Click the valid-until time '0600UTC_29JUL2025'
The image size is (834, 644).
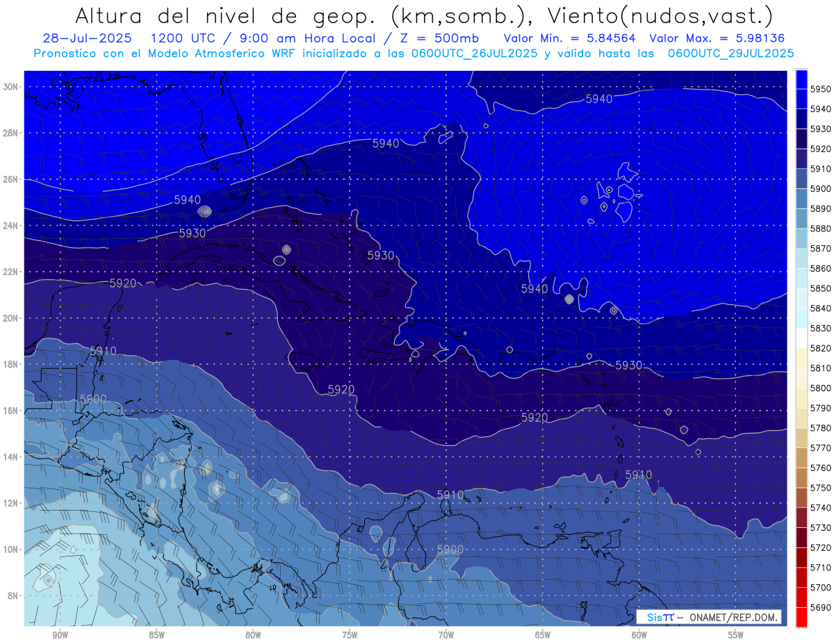click(730, 53)
